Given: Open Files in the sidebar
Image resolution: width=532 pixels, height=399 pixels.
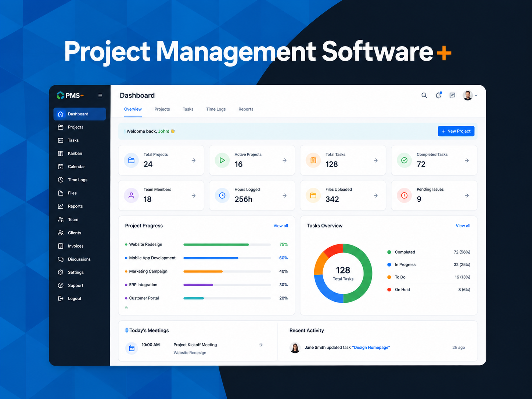Looking at the screenshot, I should [79, 193].
